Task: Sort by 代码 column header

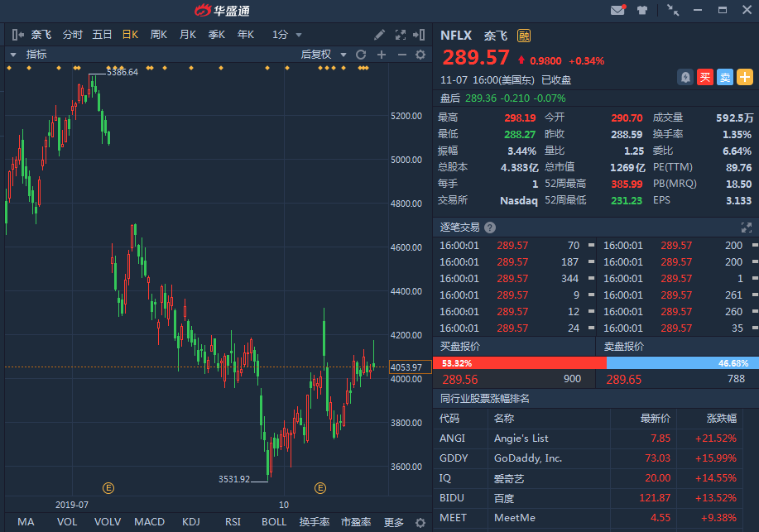Action: 449,419
